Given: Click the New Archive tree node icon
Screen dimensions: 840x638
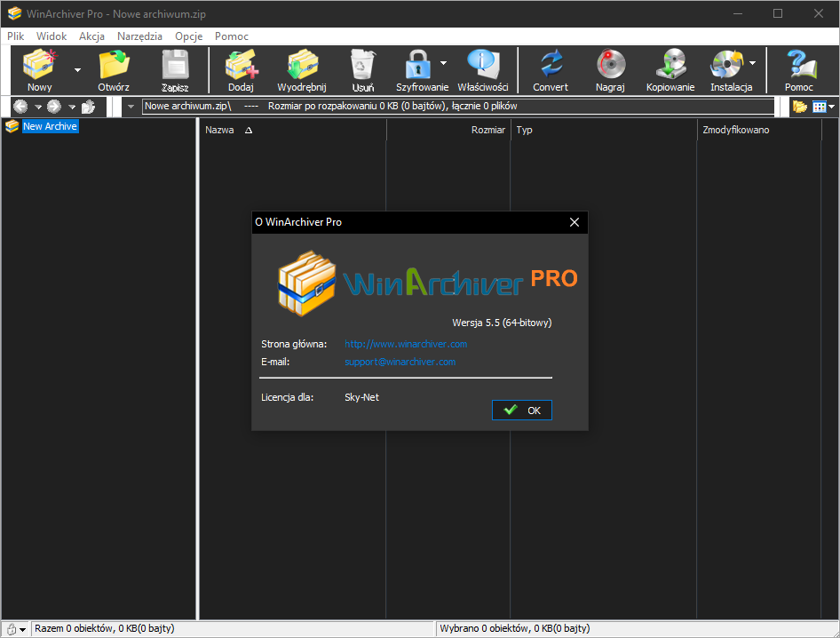Looking at the screenshot, I should [12, 126].
